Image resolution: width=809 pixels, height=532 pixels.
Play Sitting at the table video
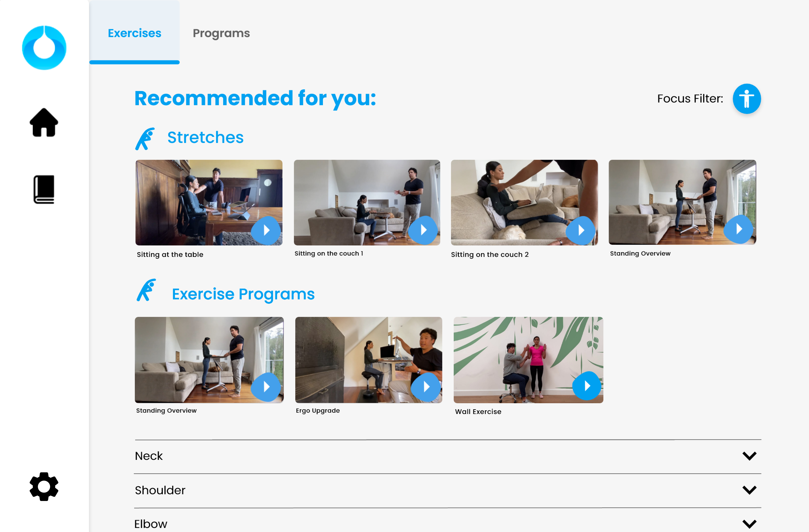coord(266,230)
